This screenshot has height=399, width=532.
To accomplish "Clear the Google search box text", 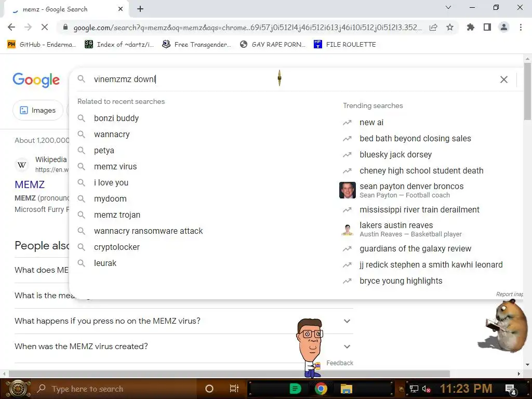I will pos(504,79).
